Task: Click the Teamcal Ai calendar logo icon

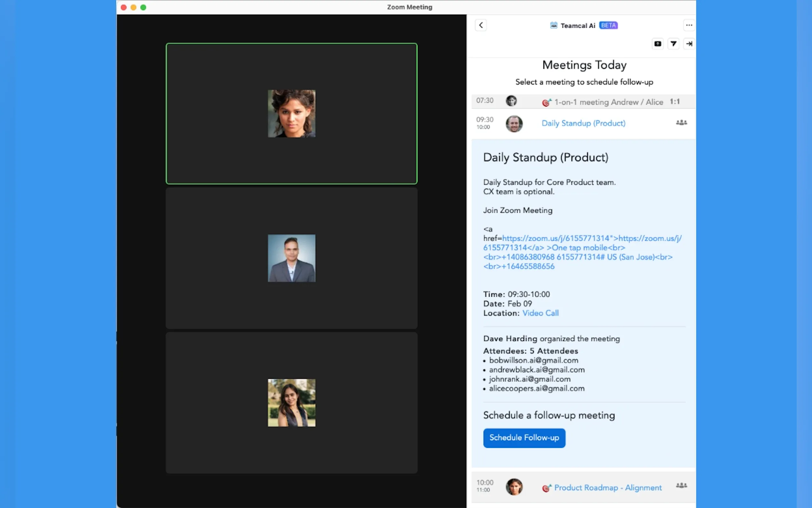Action: pyautogui.click(x=553, y=25)
